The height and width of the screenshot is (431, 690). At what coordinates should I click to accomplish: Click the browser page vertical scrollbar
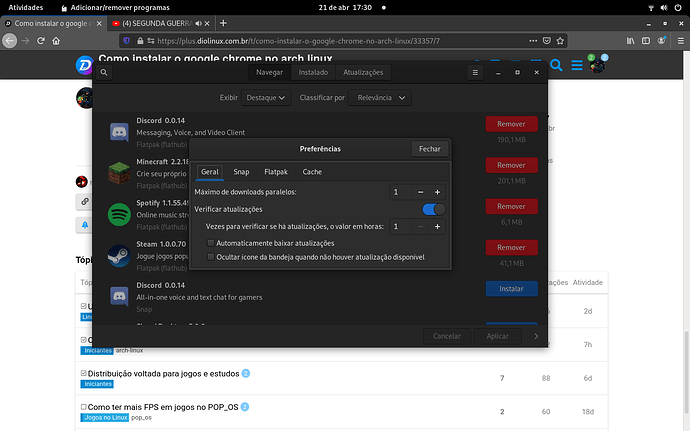coord(686,373)
